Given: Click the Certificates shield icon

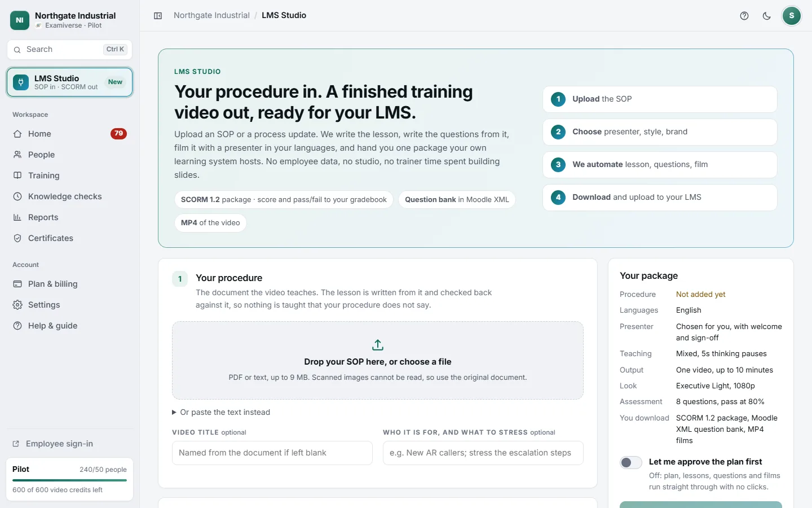Looking at the screenshot, I should [17, 238].
